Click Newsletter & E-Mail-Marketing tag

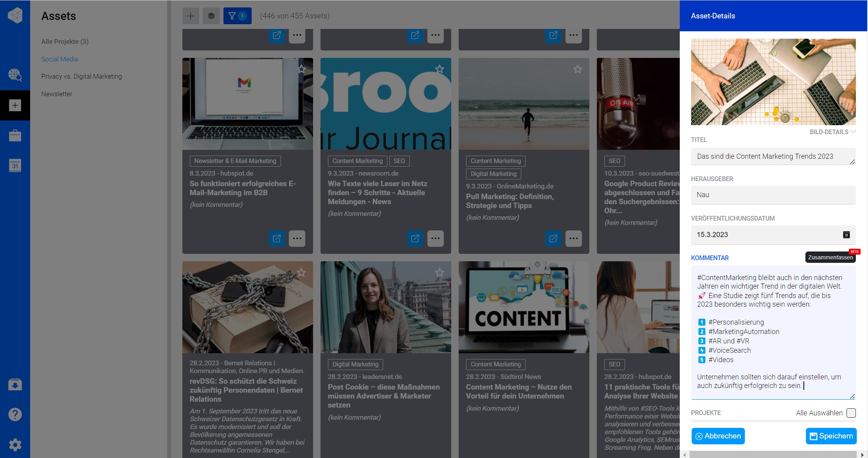(x=235, y=161)
